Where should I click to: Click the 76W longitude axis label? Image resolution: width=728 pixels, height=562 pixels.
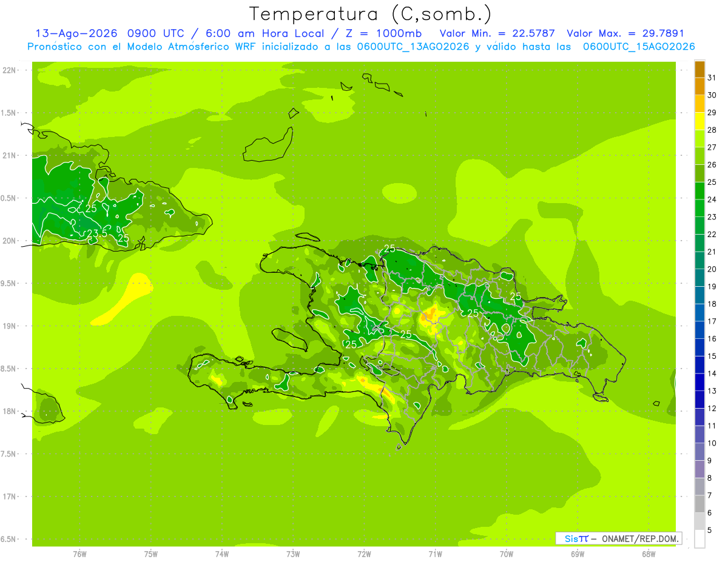pyautogui.click(x=79, y=554)
